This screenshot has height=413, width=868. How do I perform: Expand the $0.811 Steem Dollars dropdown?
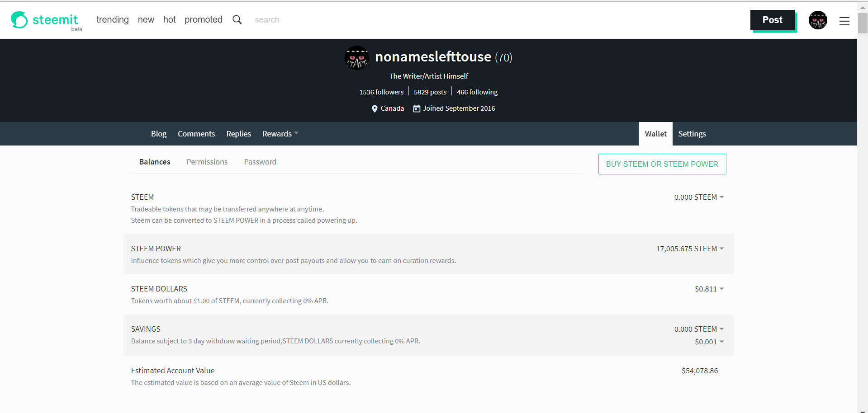click(x=709, y=289)
